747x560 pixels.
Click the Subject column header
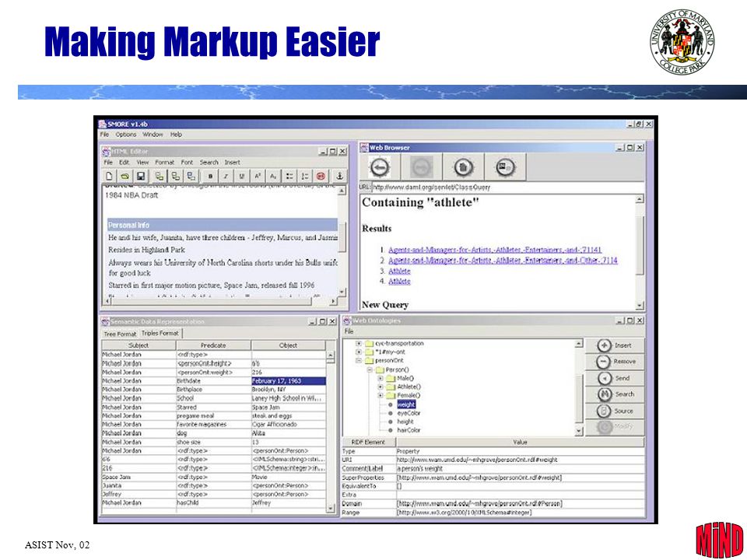(139, 345)
